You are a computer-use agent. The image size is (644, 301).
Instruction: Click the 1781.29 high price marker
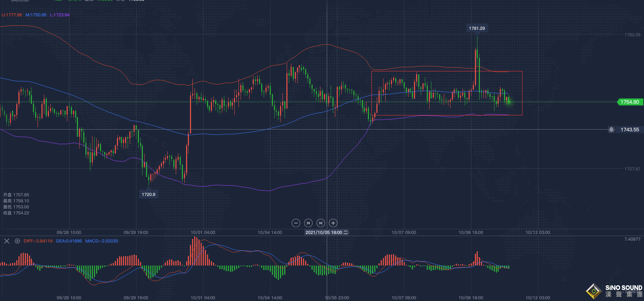coord(477,28)
